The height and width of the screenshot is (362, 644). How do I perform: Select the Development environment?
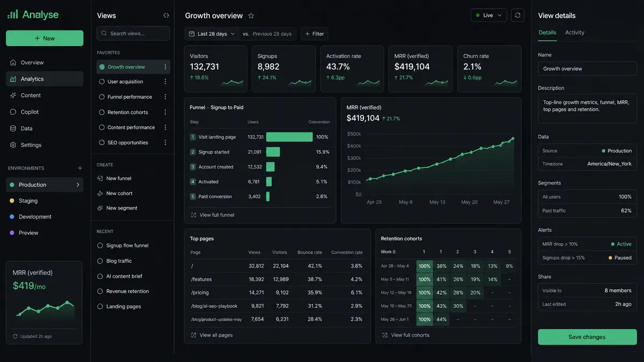point(45,217)
